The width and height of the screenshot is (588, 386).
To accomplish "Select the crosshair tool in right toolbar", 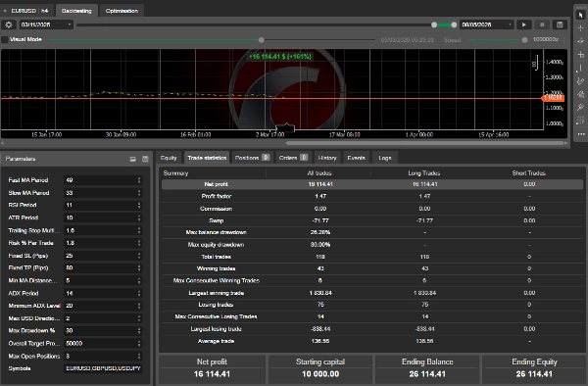I will [x=581, y=28].
